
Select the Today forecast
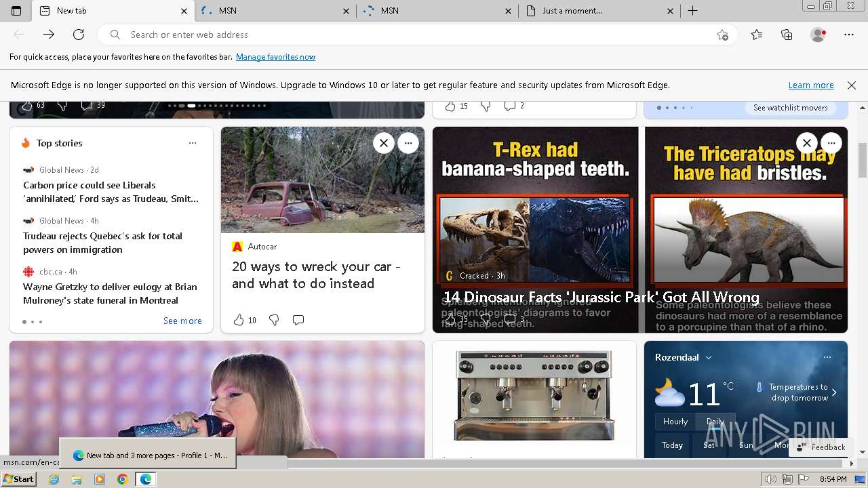tap(672, 445)
